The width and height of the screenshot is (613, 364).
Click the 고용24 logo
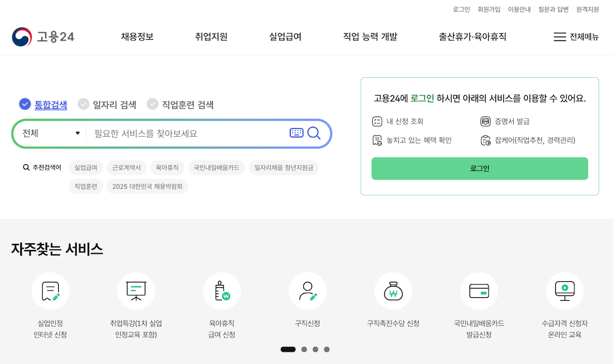click(43, 37)
